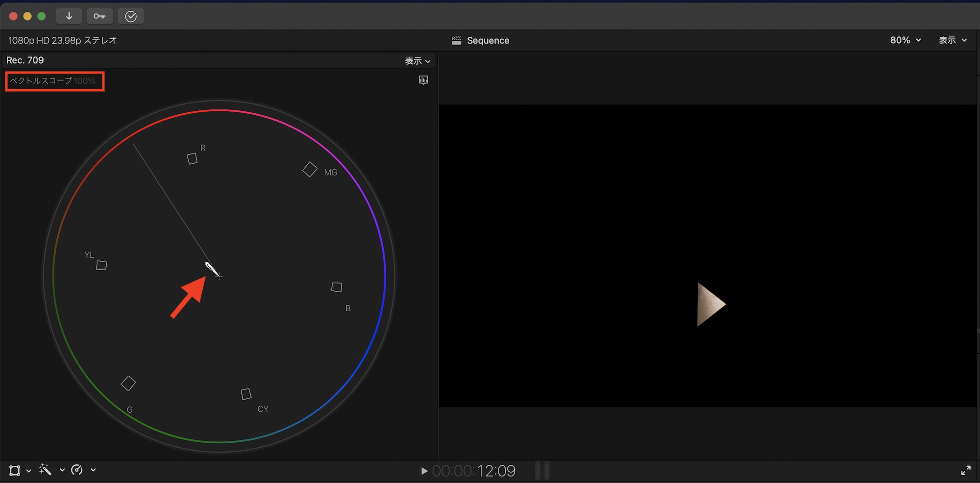The width and height of the screenshot is (980, 483).
Task: Expand the retime options chevron
Action: click(x=93, y=470)
